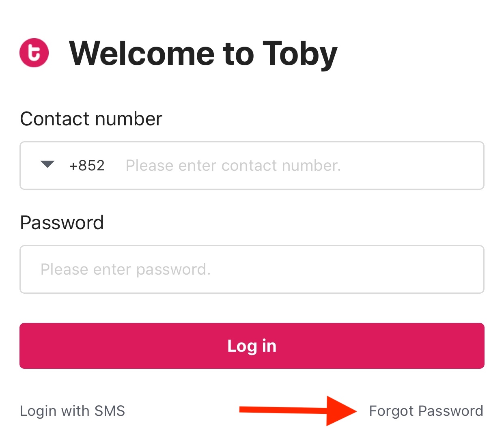Screen dimensions: 504x443
Task: Focus the contact number input field
Action: pyautogui.click(x=252, y=166)
